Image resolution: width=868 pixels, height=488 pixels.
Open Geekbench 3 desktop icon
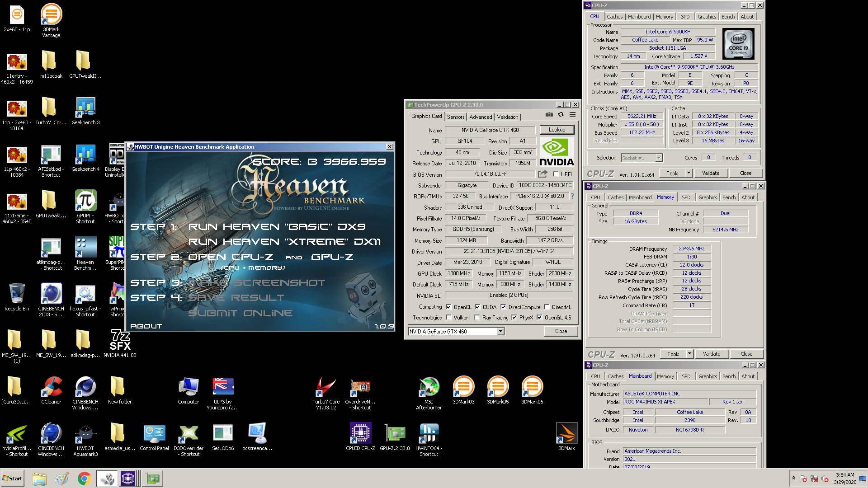tap(85, 111)
